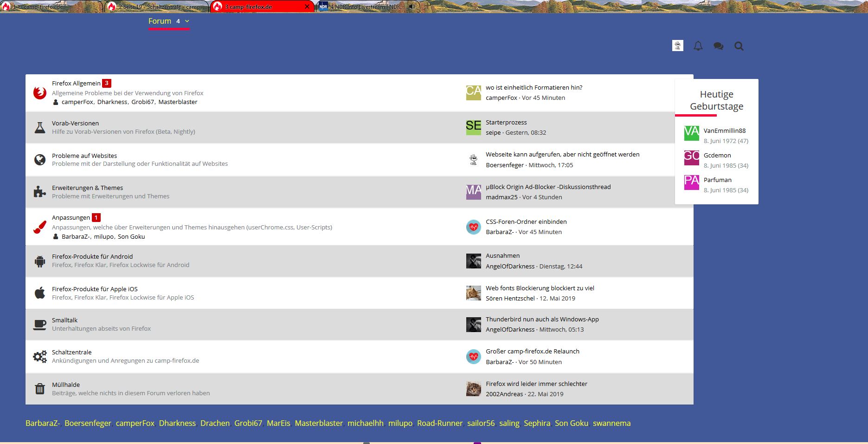Open thread 'wo ist einheitlich Formatieren hin?'
868x444 pixels.
(x=534, y=87)
